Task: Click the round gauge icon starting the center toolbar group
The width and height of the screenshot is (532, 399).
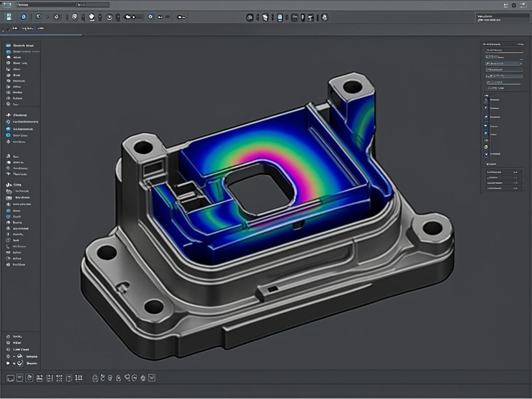Action: tap(250, 18)
